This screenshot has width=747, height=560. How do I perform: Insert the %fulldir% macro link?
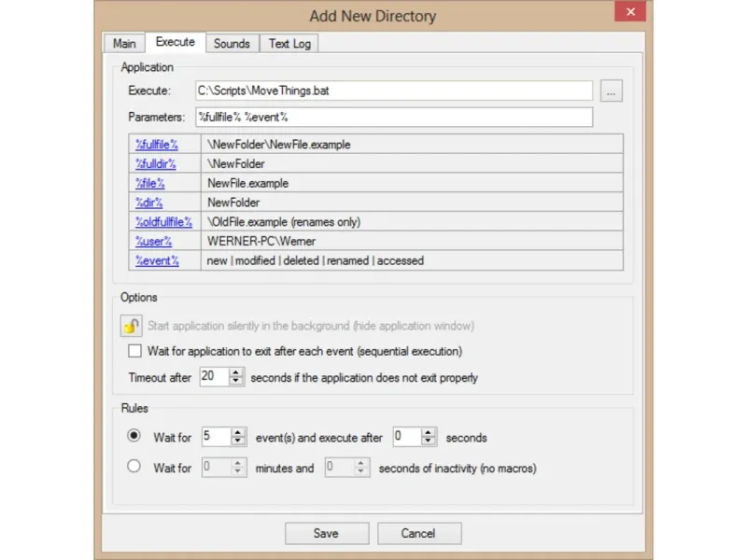click(x=156, y=164)
